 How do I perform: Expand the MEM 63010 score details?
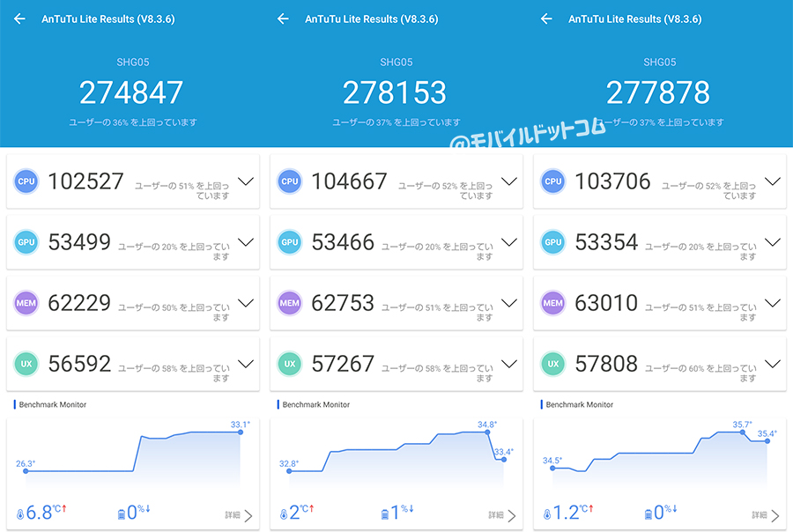tap(772, 303)
